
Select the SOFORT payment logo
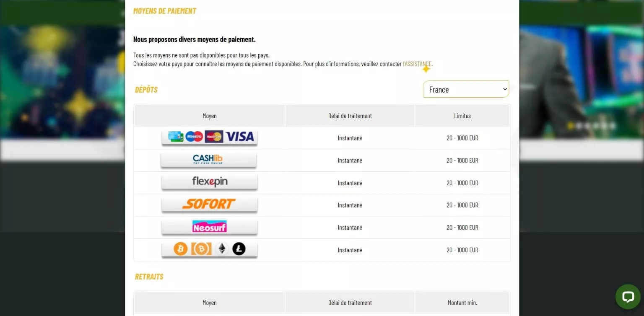click(x=209, y=205)
